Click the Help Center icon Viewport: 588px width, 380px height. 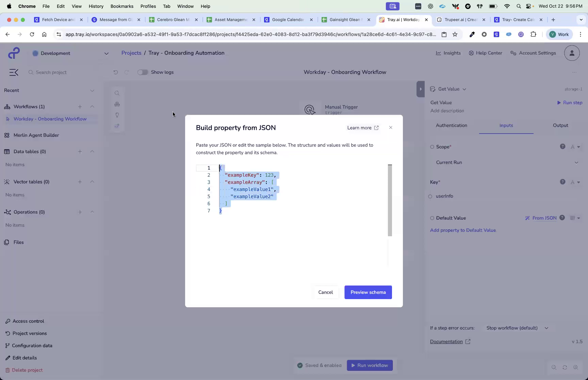pyautogui.click(x=472, y=53)
